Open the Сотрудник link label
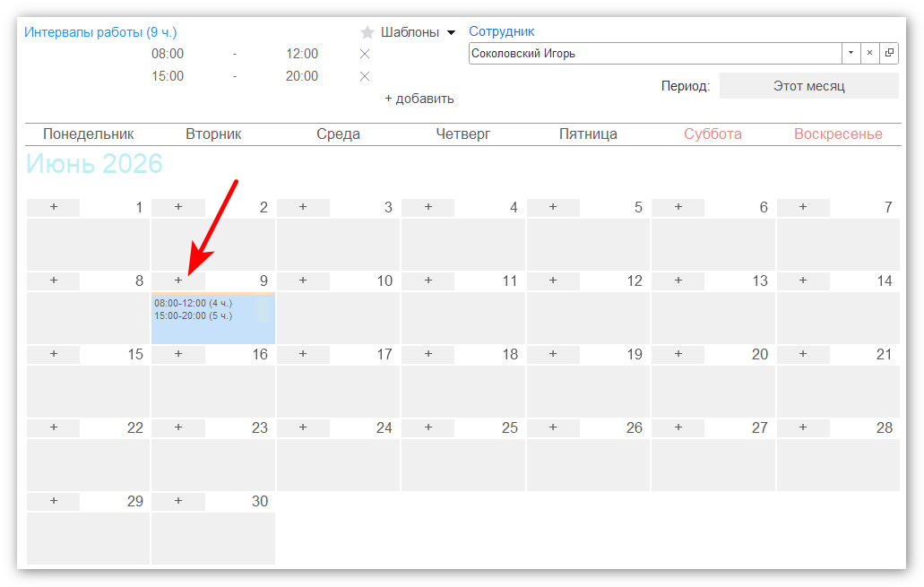Image resolution: width=924 pixels, height=587 pixels. click(502, 31)
